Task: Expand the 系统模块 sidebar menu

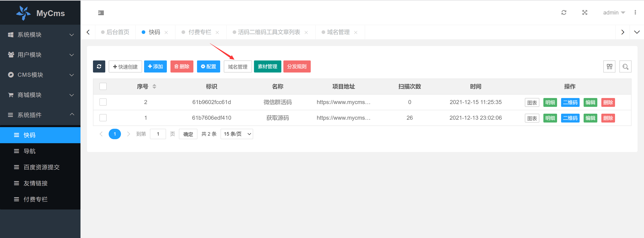Action: point(40,35)
